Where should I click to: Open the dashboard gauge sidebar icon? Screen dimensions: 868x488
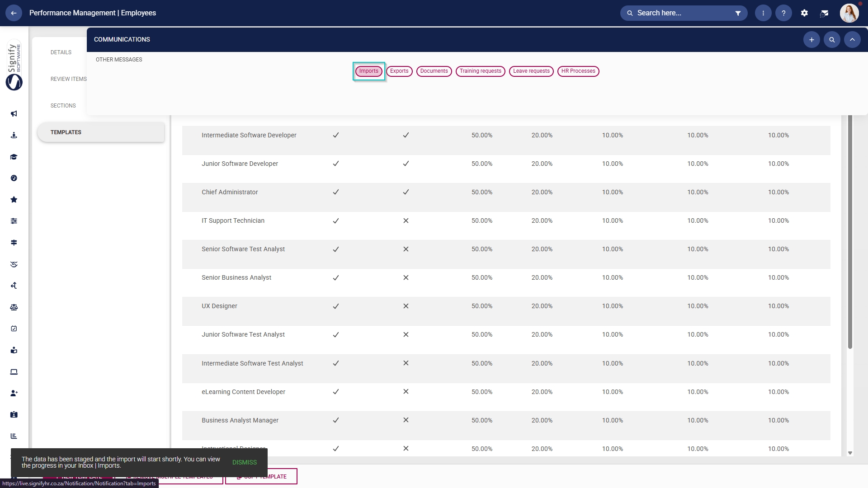(14, 178)
